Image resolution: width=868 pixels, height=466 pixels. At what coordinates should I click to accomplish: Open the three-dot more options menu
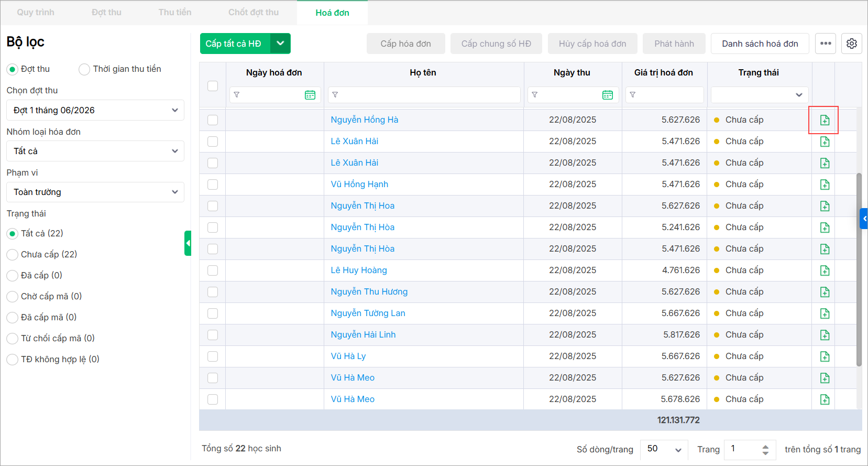(x=826, y=44)
